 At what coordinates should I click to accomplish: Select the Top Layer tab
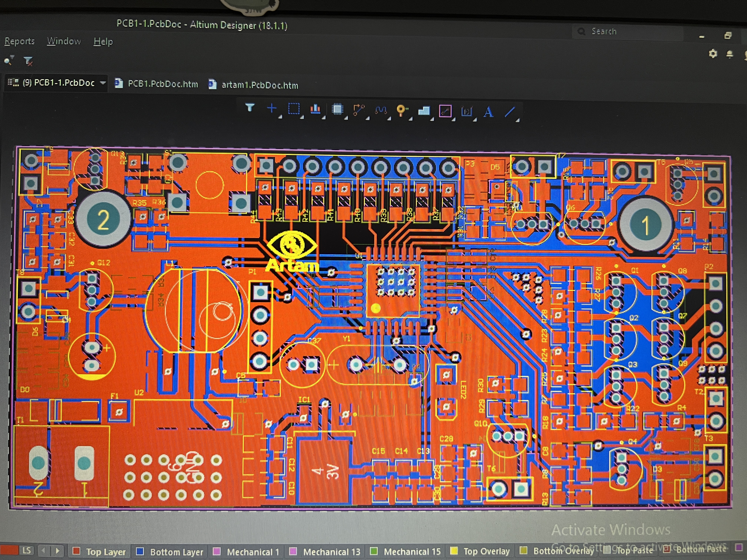tap(99, 551)
